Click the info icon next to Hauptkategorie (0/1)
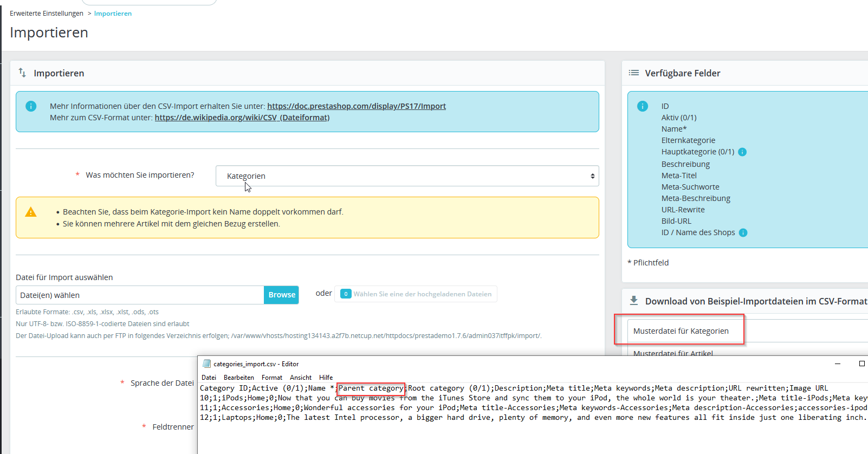The image size is (868, 454). 742,152
